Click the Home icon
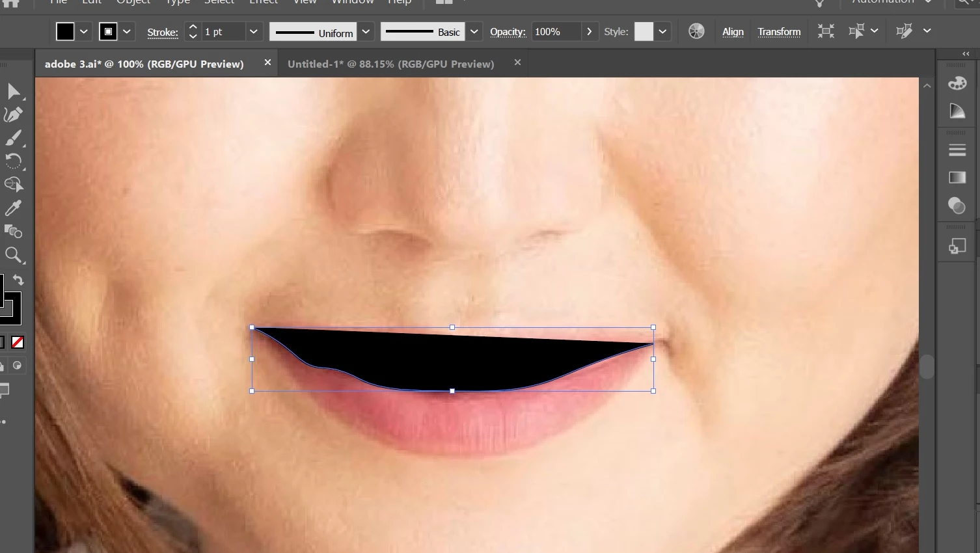Screen dimensions: 980x553 coord(11,3)
